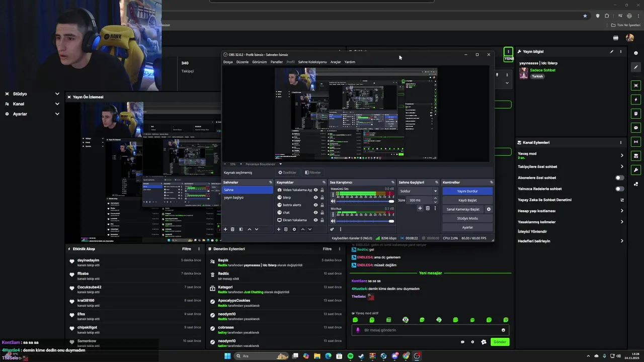The image size is (644, 362).
Task: Open the chat bubble sidebar icon
Action: 636,128
